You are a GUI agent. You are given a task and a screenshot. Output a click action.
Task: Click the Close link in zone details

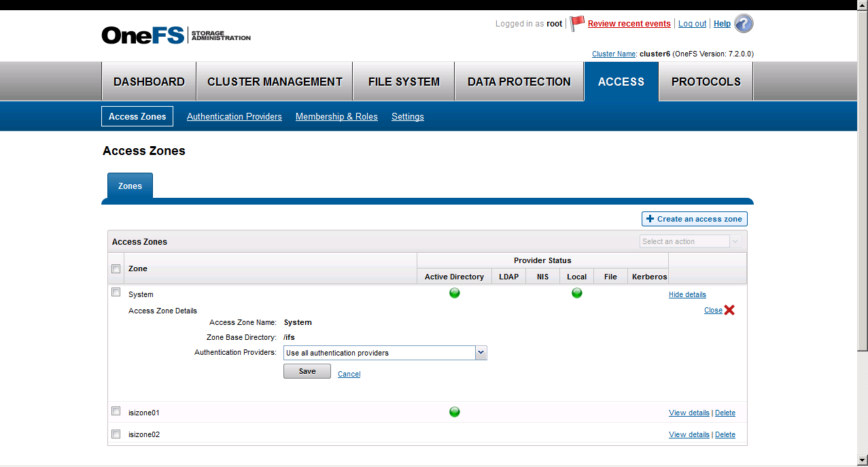713,310
